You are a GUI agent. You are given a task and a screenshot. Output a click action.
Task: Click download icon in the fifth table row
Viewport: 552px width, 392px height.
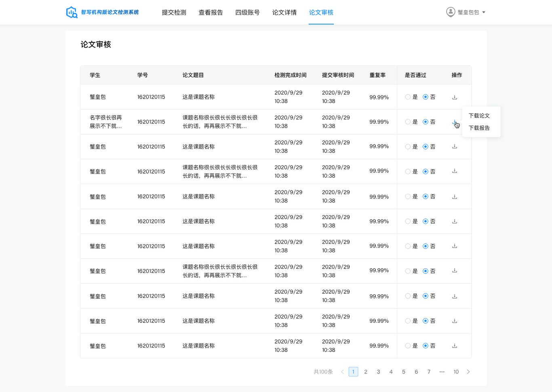(455, 197)
